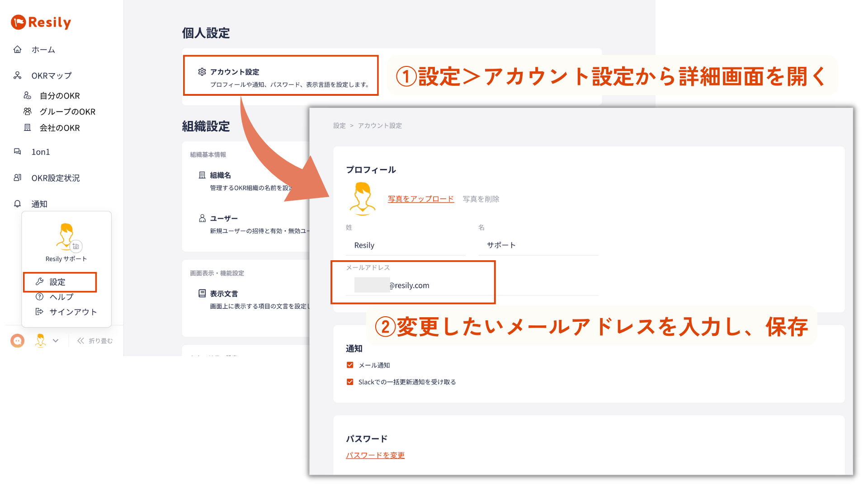Click the アカウント設定 breadcrumb item
868x488 pixels.
pos(380,126)
